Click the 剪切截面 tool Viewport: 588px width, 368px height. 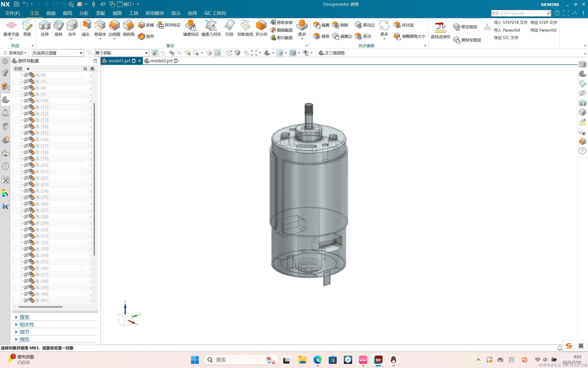click(282, 37)
